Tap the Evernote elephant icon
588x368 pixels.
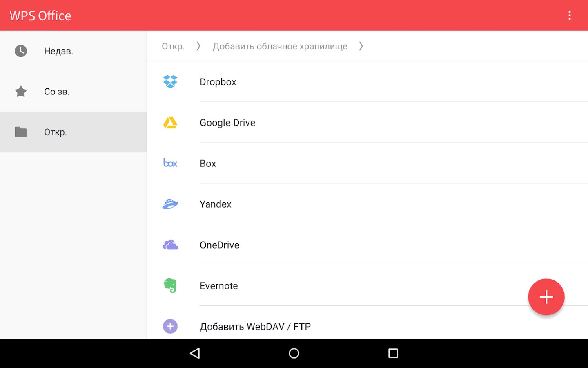pos(170,285)
